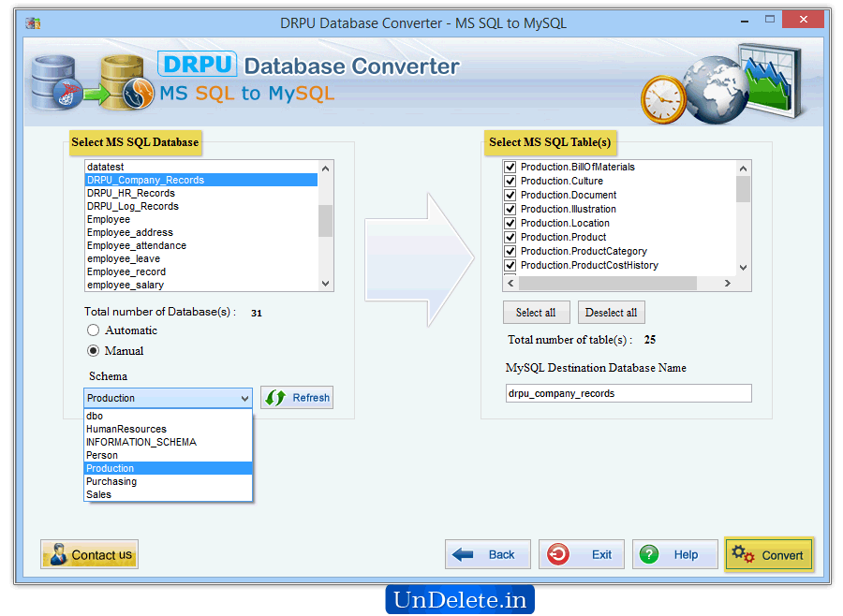Go Back to the previous step
This screenshot has height=616, width=843.
click(488, 554)
